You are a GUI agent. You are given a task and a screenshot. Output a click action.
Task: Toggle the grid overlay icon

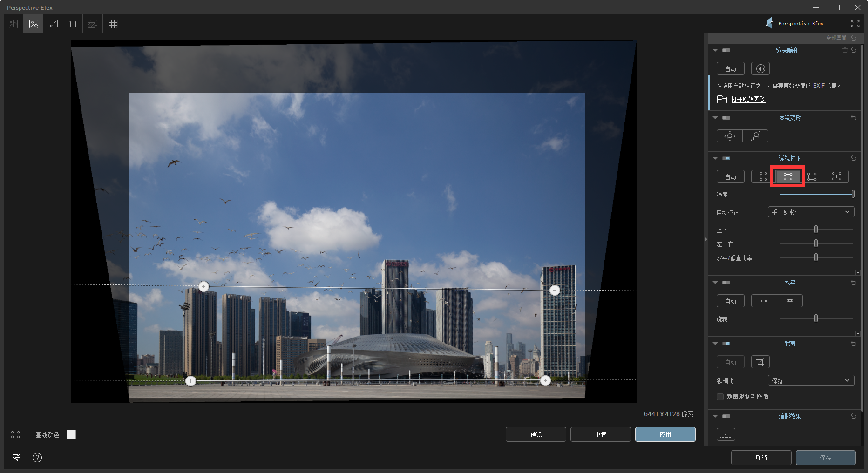[x=113, y=24]
